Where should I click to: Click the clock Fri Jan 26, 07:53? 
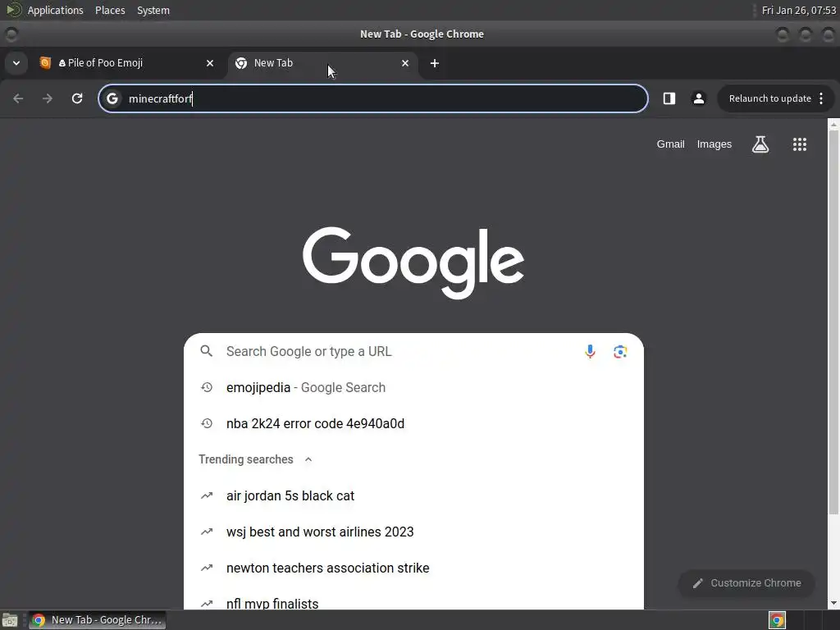point(798,10)
